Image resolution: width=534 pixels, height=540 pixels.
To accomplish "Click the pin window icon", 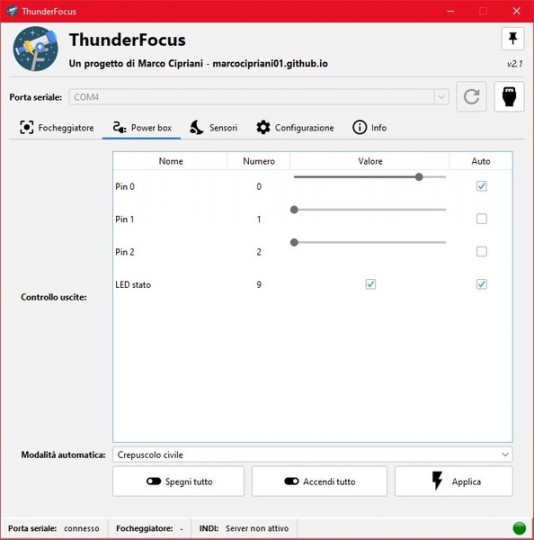I will 513,38.
